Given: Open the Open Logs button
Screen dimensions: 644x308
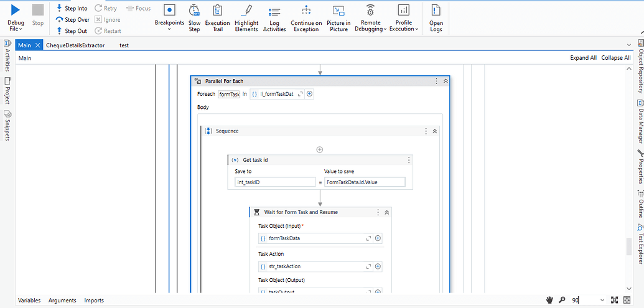Looking at the screenshot, I should [436, 17].
